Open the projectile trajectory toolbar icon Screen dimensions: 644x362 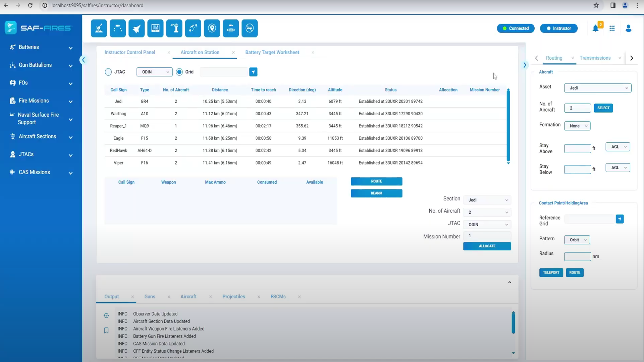(118, 28)
